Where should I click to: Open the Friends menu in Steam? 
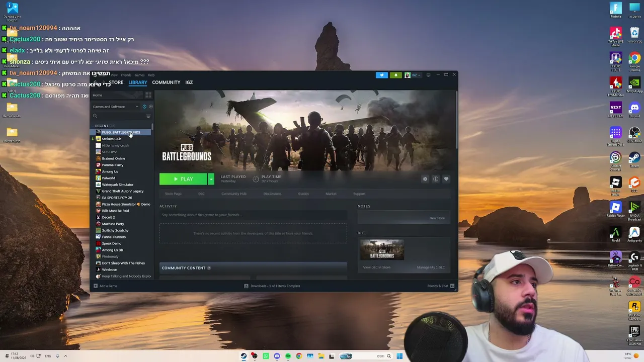click(126, 75)
